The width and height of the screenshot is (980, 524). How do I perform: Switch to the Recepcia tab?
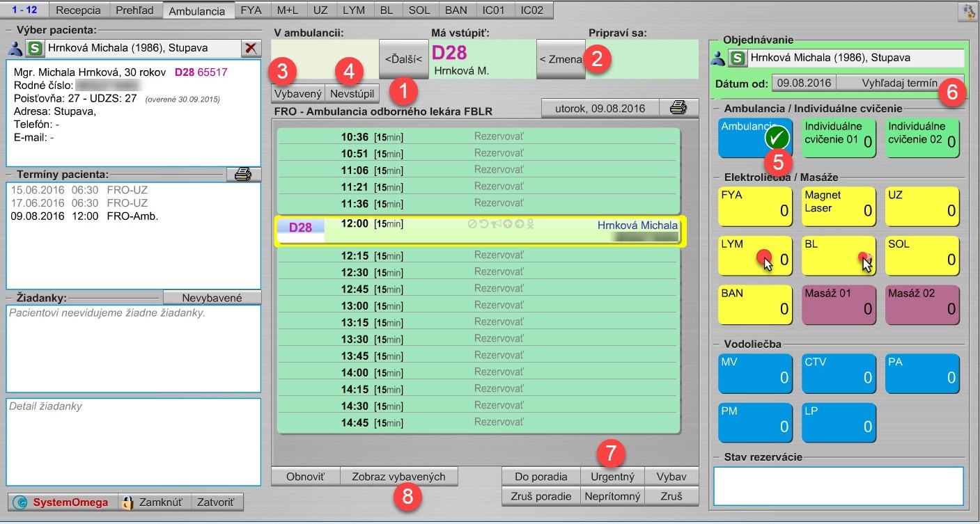coord(79,9)
